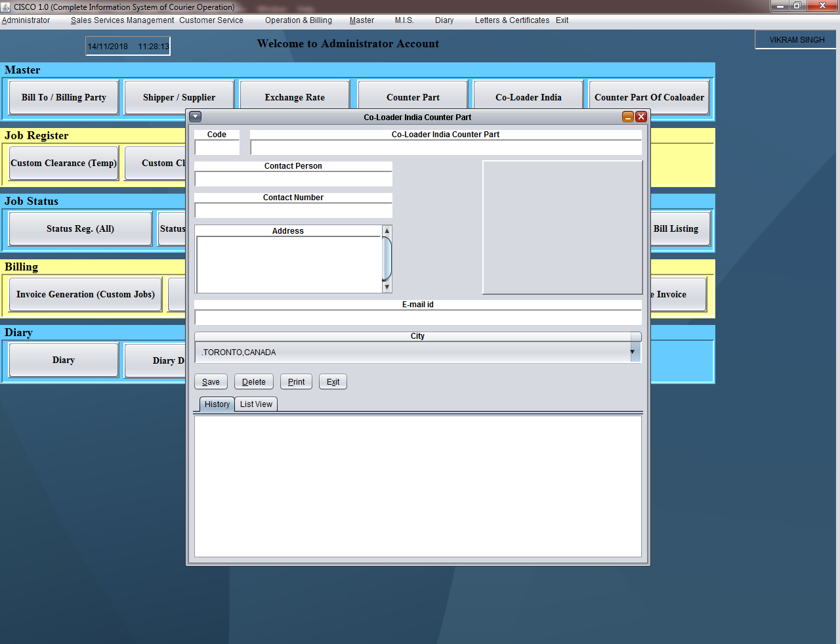The image size is (840, 644).
Task: Click the Print button
Action: click(x=296, y=382)
